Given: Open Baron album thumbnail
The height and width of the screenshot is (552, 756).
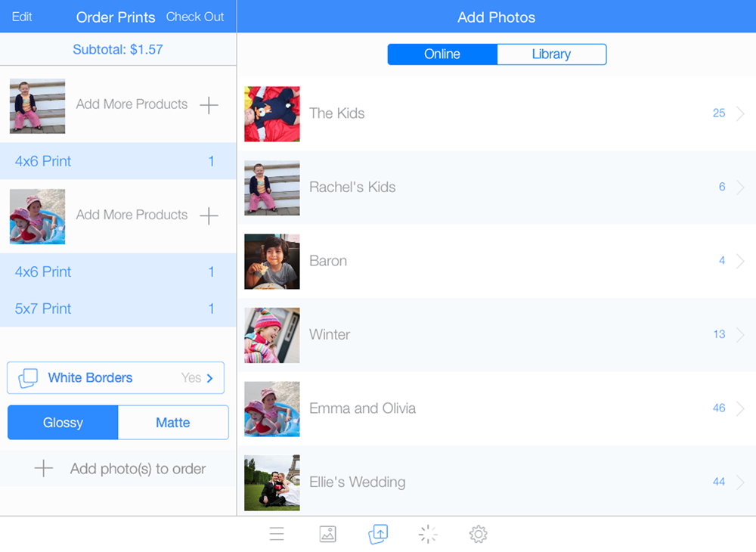Looking at the screenshot, I should 272,262.
